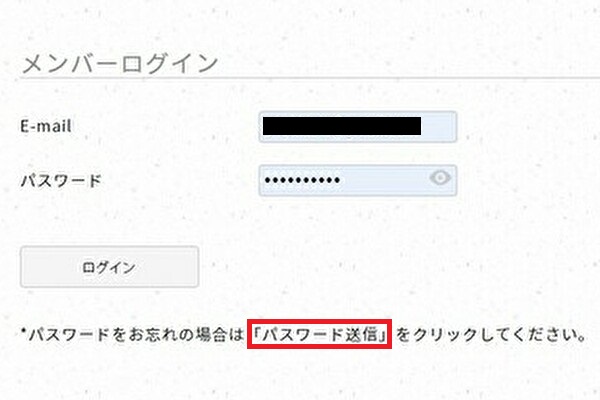
Task: Click the お忘れ word in the note
Action: point(146,335)
